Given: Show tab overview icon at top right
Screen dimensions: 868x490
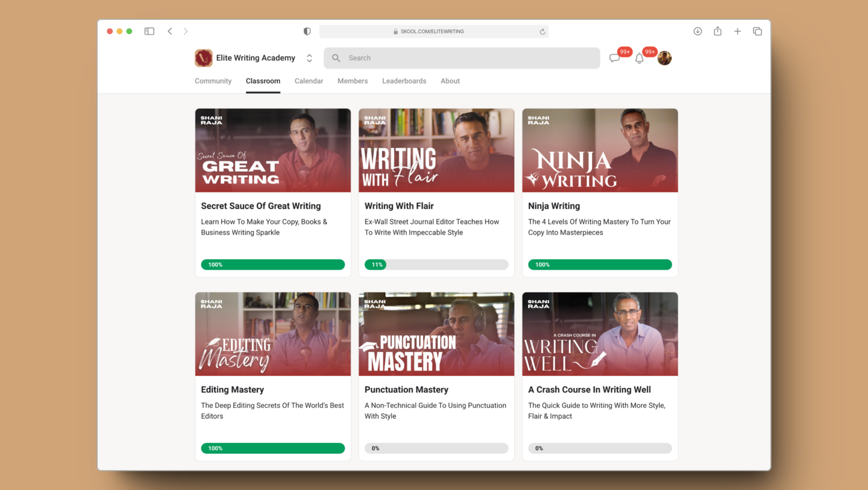Looking at the screenshot, I should [x=757, y=31].
